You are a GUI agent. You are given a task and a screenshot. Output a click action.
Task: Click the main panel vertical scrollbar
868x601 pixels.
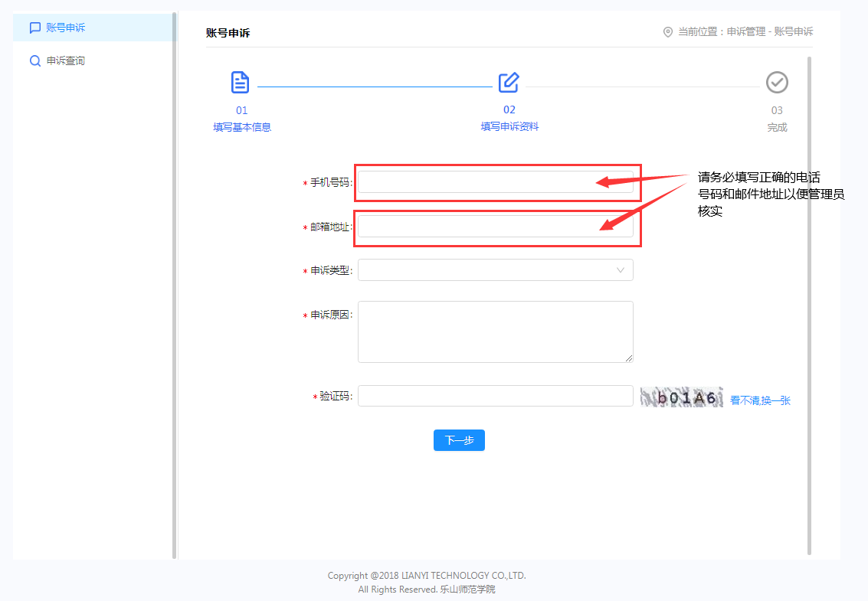pyautogui.click(x=809, y=305)
